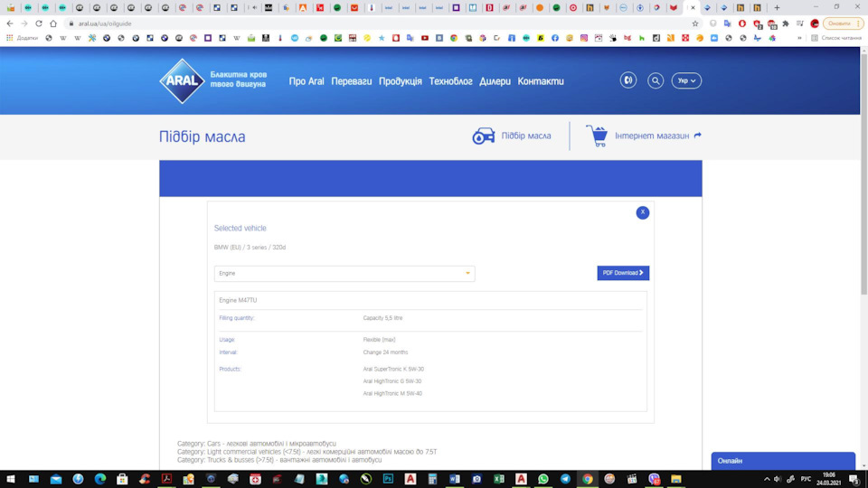Open the Додатки apps bookmark
The width and height of the screenshot is (868, 488).
tap(22, 38)
